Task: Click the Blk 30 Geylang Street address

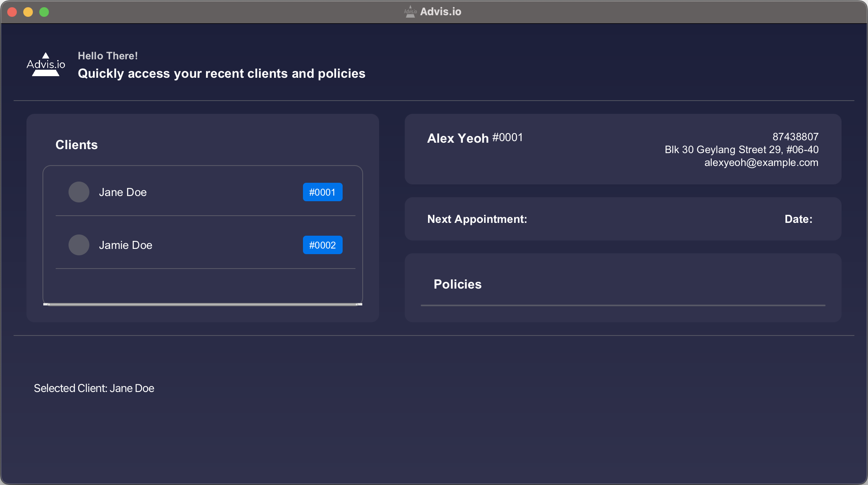Action: (x=741, y=150)
